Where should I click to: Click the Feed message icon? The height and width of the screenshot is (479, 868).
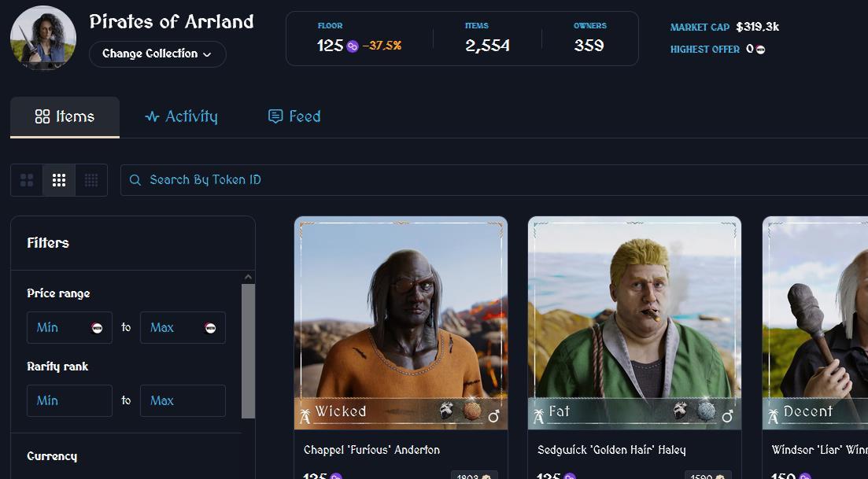[x=275, y=116]
